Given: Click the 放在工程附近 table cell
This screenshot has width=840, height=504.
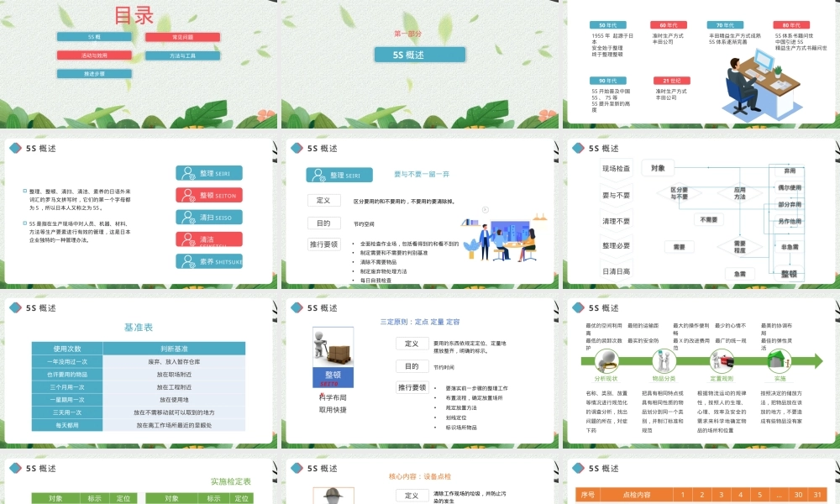Looking at the screenshot, I should tap(174, 386).
